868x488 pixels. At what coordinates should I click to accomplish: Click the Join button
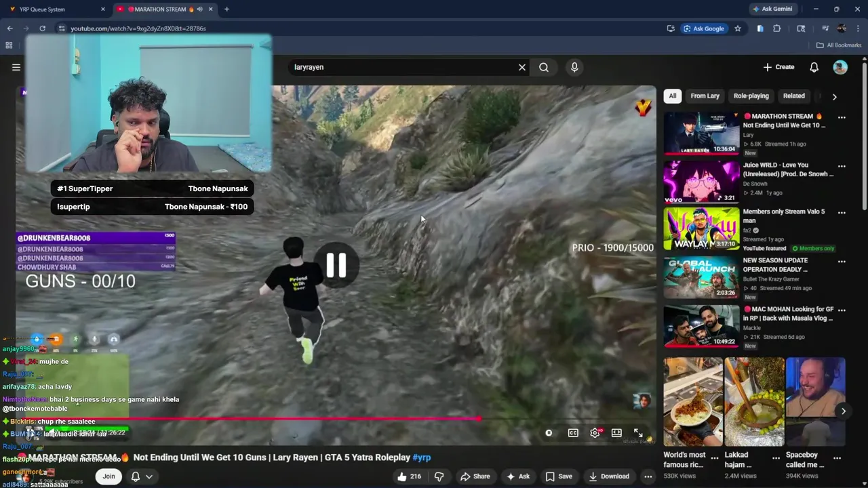click(x=108, y=476)
